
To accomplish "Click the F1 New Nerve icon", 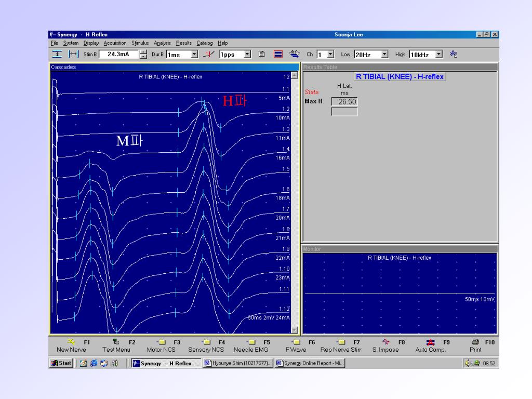I will [71, 342].
